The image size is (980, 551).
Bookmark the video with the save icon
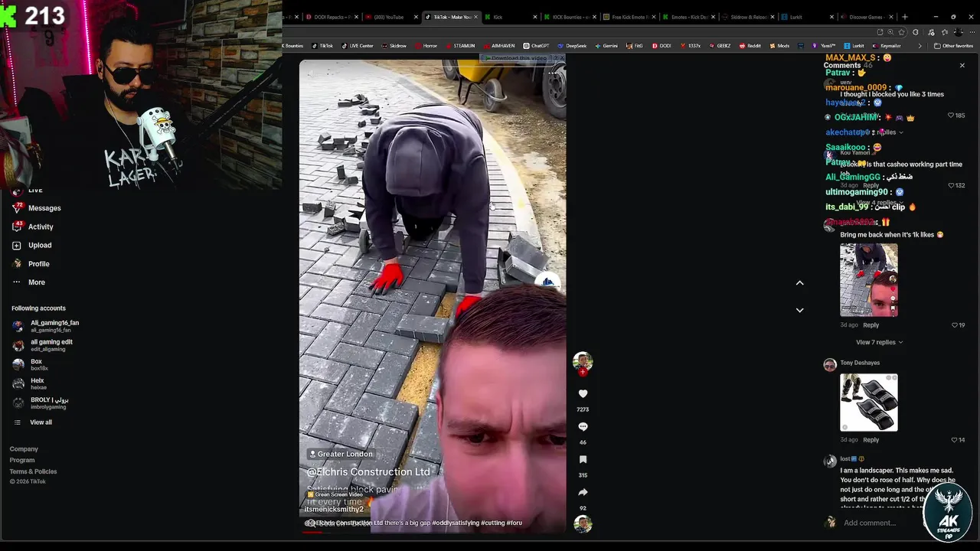[583, 459]
